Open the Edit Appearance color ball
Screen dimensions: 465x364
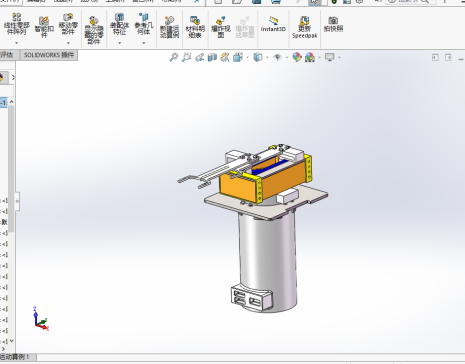coord(297,57)
